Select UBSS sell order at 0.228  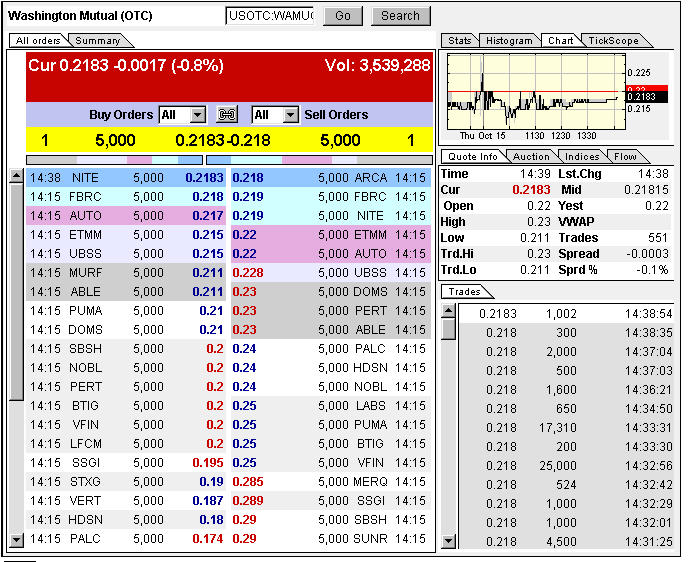[x=331, y=273]
